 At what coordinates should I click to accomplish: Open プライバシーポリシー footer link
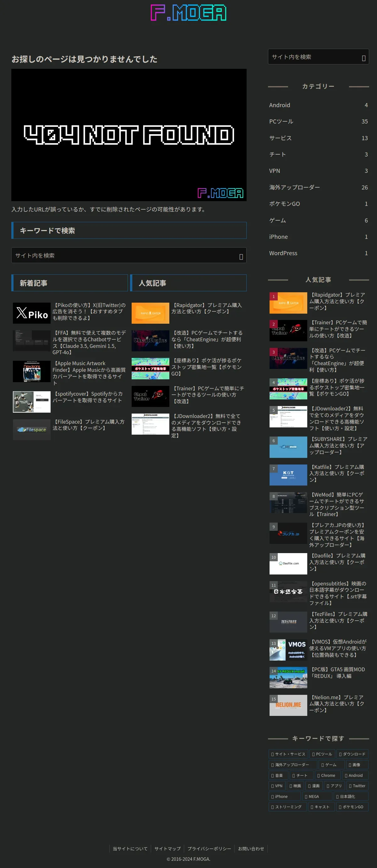pyautogui.click(x=209, y=849)
